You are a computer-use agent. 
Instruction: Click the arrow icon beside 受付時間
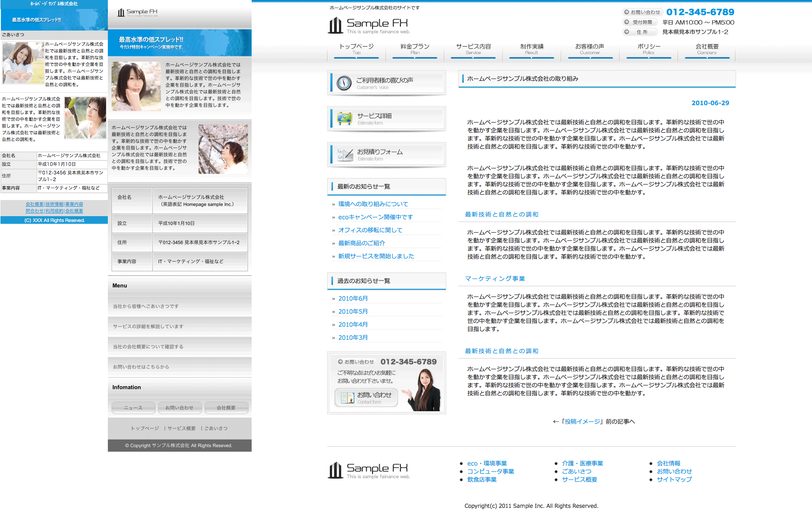[626, 22]
